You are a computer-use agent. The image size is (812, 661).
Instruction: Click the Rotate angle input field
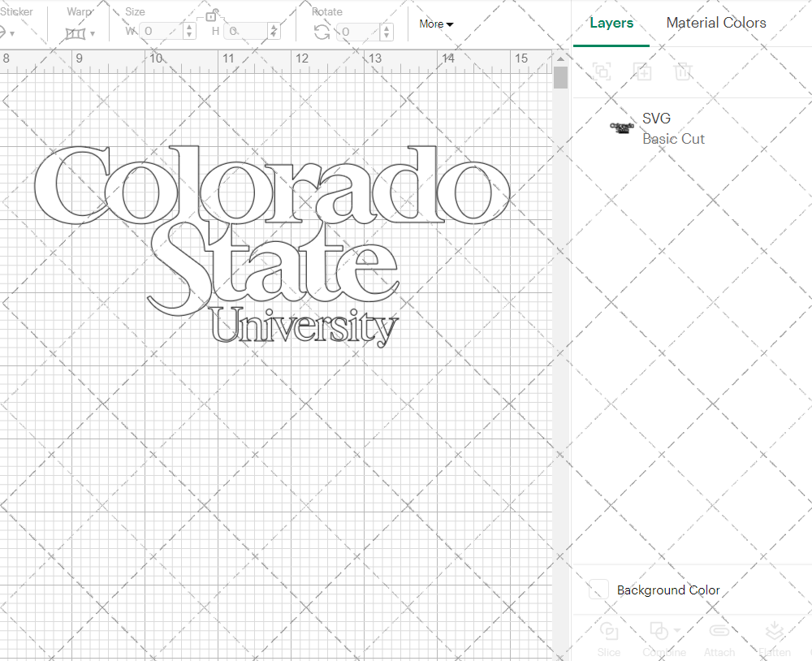[x=359, y=32]
